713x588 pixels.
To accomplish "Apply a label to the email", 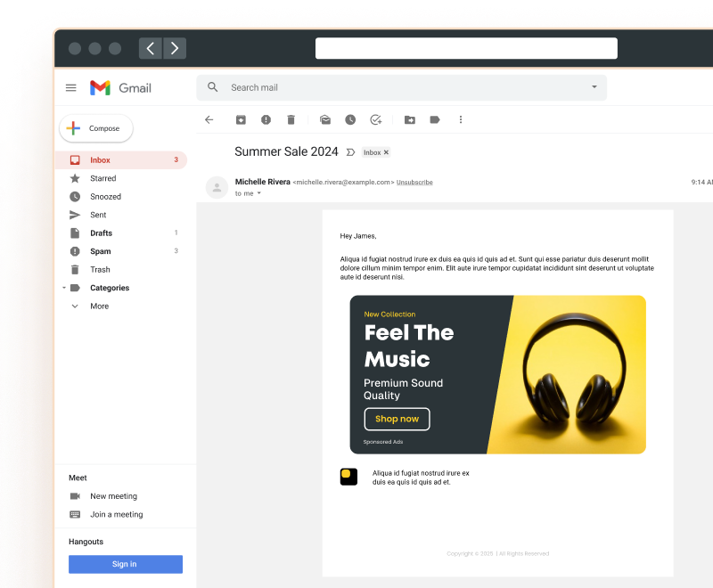I will (x=434, y=119).
